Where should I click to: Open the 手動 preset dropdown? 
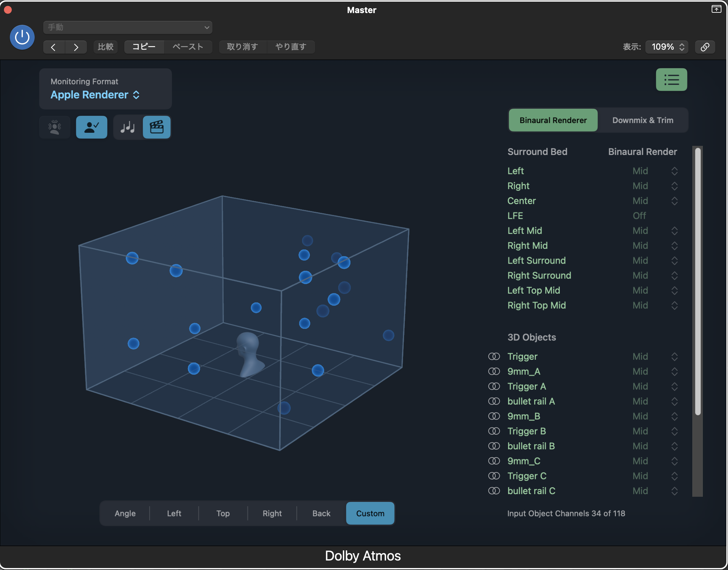[128, 27]
